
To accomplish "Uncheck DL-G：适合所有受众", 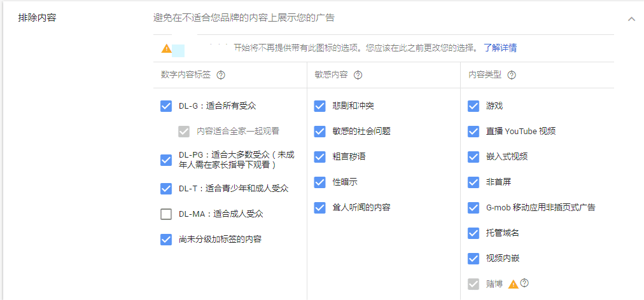I will [166, 106].
